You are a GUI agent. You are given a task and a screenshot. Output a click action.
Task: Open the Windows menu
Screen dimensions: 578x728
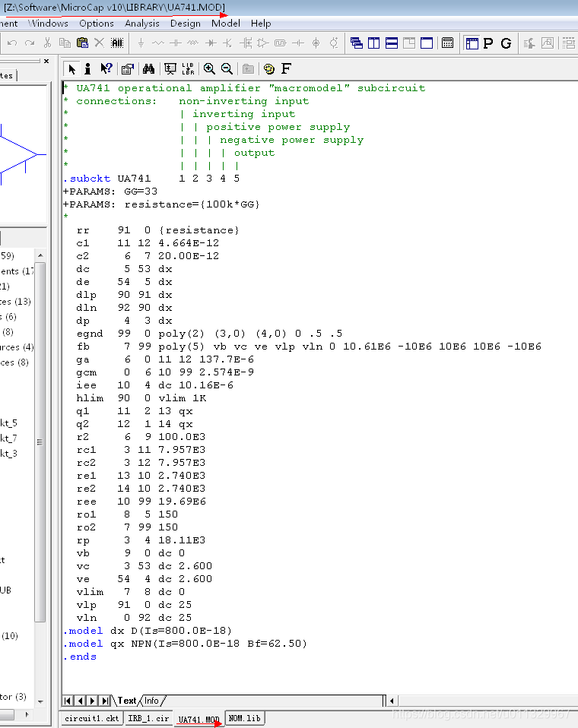(49, 24)
